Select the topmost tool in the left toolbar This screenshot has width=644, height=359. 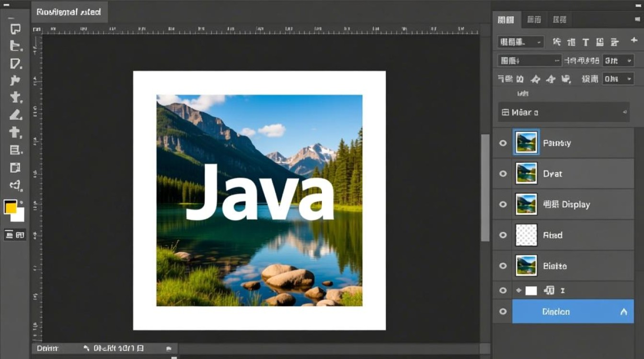pyautogui.click(x=15, y=29)
